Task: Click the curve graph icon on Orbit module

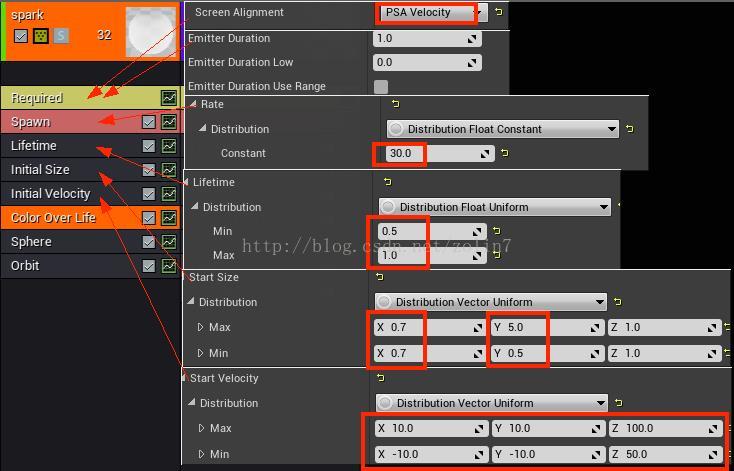Action: point(169,265)
